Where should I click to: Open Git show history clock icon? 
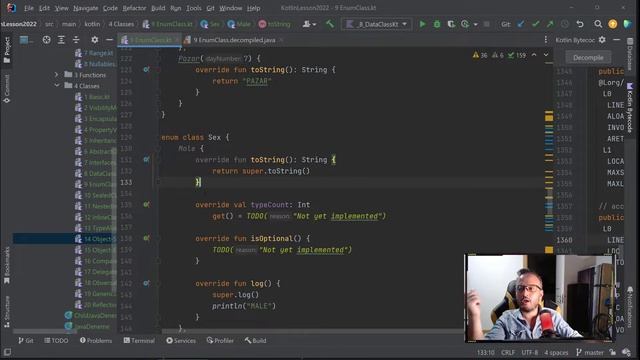(x=564, y=24)
